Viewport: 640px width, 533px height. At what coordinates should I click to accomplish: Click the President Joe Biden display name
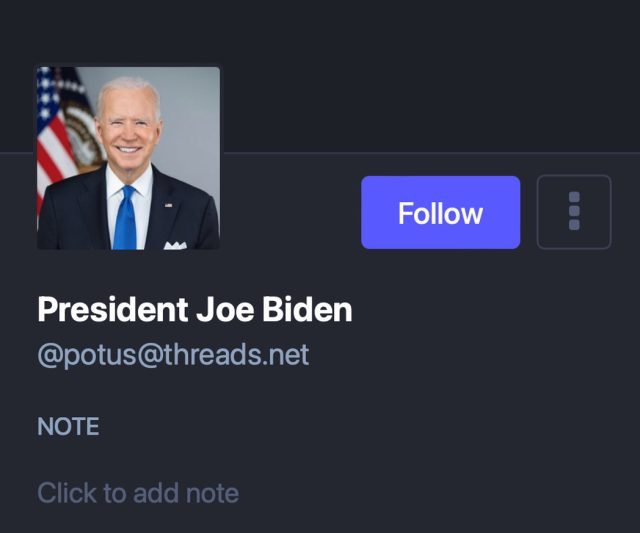tap(195, 309)
